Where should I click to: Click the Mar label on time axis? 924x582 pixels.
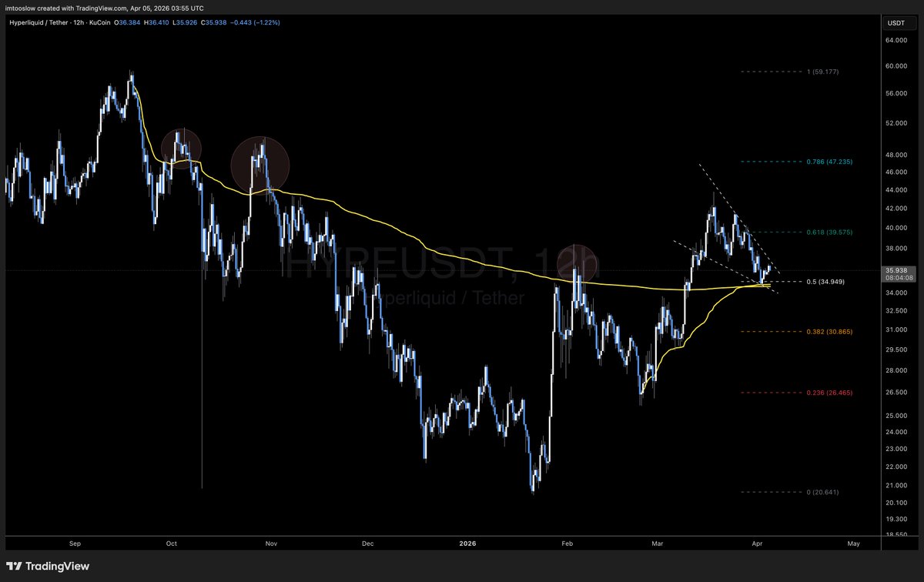(658, 544)
